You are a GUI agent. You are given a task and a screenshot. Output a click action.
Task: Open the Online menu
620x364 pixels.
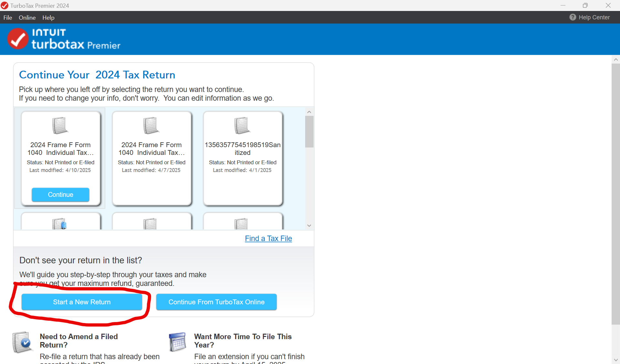point(27,17)
